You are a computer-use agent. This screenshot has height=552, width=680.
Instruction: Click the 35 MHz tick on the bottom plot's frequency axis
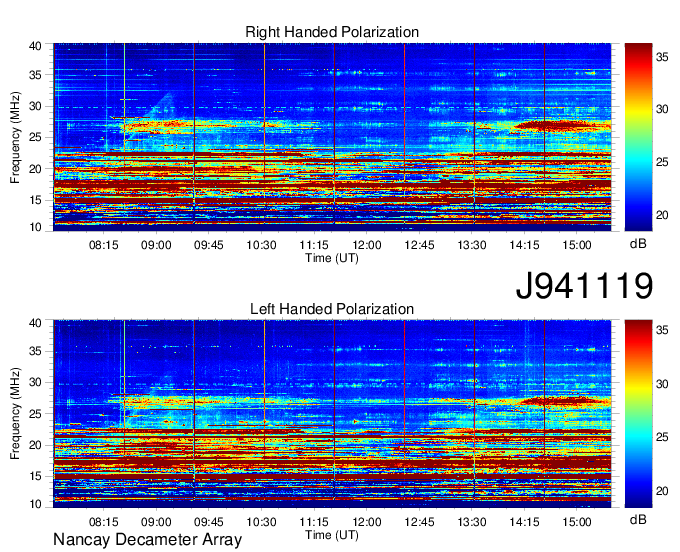point(35,351)
